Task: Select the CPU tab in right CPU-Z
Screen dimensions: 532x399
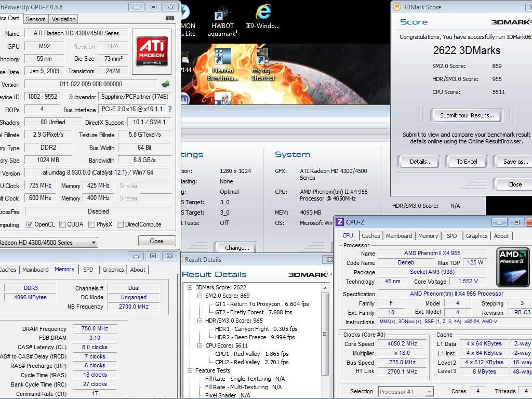Action: pyautogui.click(x=348, y=235)
